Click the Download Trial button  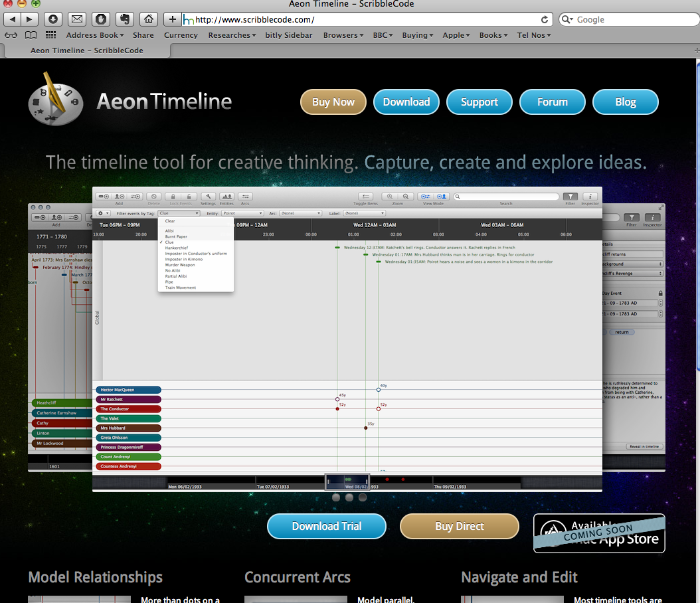326,526
